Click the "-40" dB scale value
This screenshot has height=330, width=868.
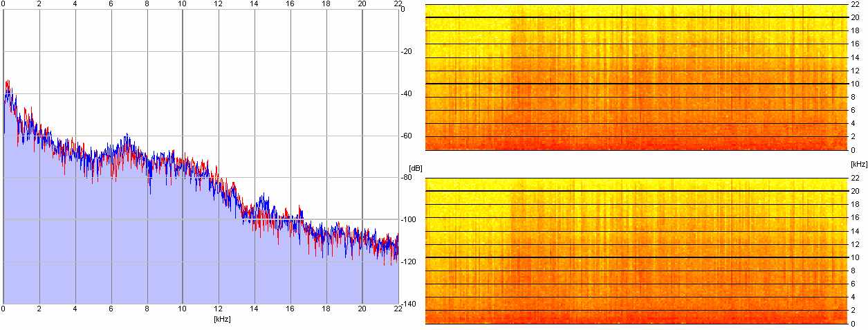tap(407, 94)
